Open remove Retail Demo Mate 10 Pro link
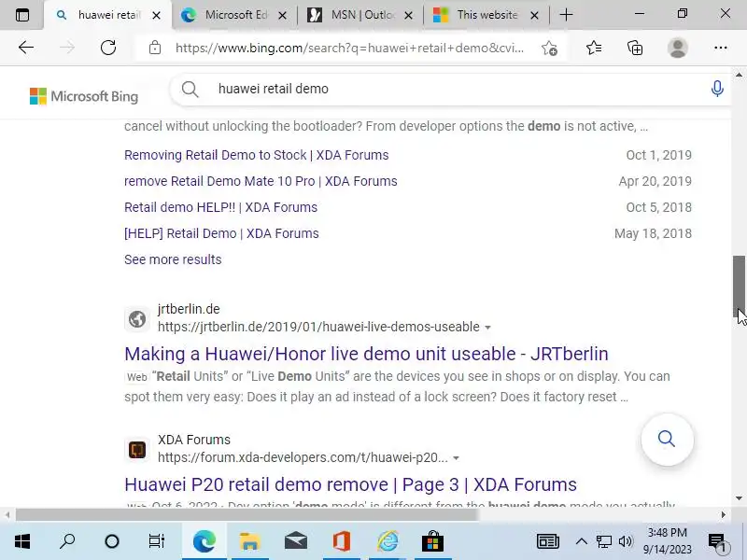Screen dimensions: 747x560 click(x=261, y=181)
